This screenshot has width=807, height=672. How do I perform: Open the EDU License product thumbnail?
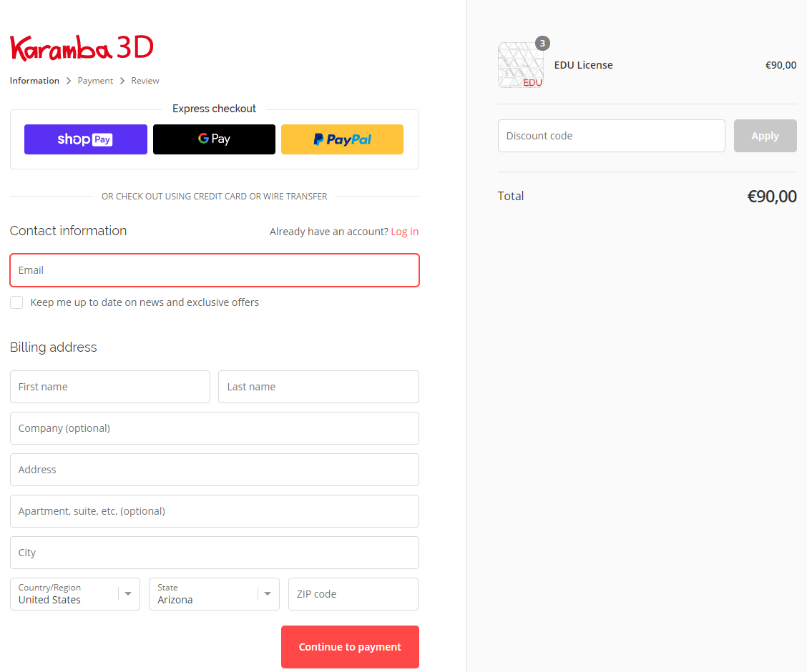[520, 65]
